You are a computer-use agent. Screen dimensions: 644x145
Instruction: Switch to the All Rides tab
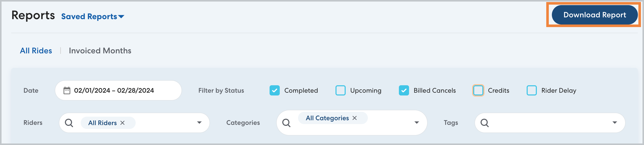(36, 51)
